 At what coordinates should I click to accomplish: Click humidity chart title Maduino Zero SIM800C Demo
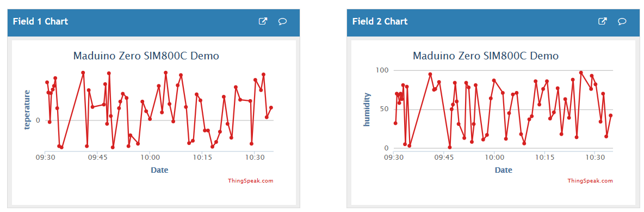486,56
